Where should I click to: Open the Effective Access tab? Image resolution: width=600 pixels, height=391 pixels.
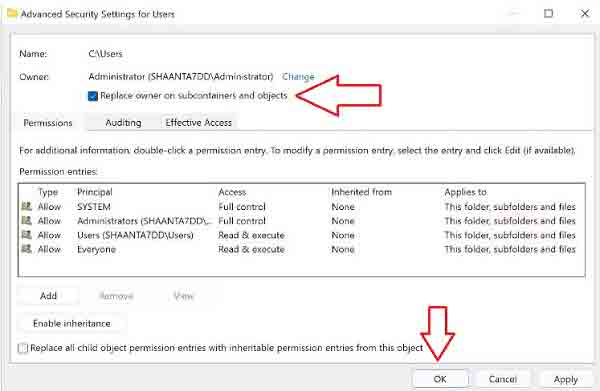pyautogui.click(x=198, y=123)
